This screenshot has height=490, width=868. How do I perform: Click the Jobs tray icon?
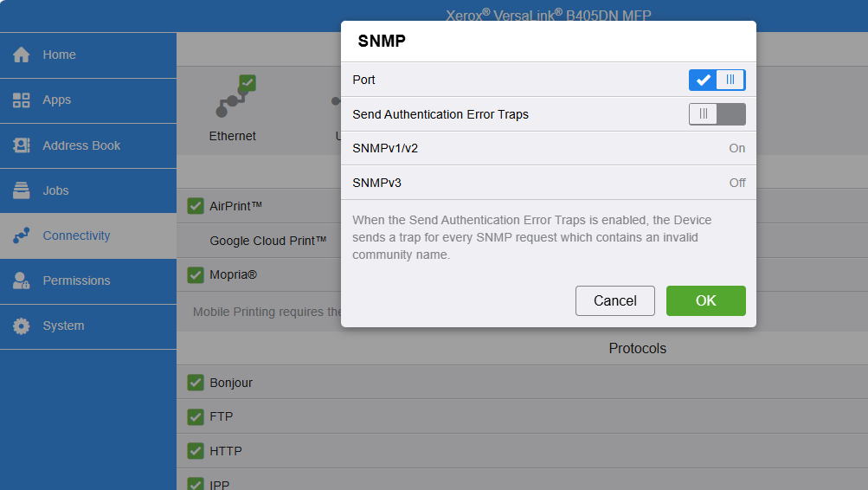(x=22, y=190)
